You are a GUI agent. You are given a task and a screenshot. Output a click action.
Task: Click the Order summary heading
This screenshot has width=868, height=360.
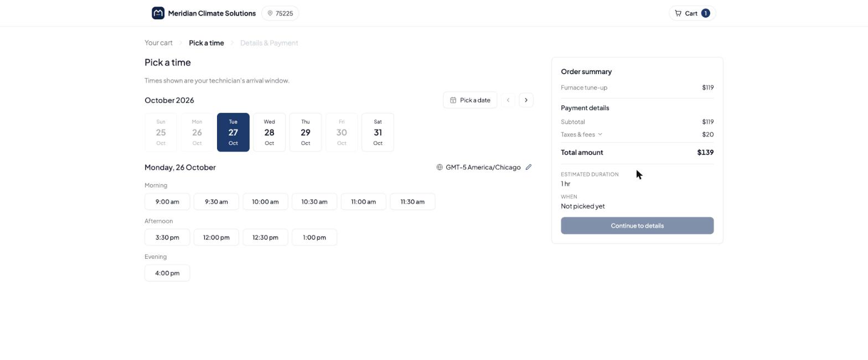tap(586, 72)
